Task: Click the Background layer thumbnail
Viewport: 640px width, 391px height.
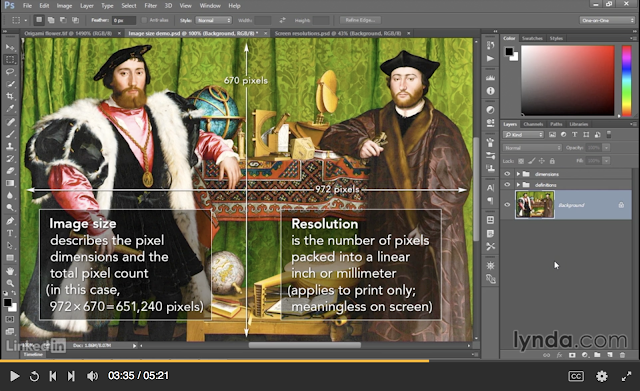Action: (x=535, y=205)
